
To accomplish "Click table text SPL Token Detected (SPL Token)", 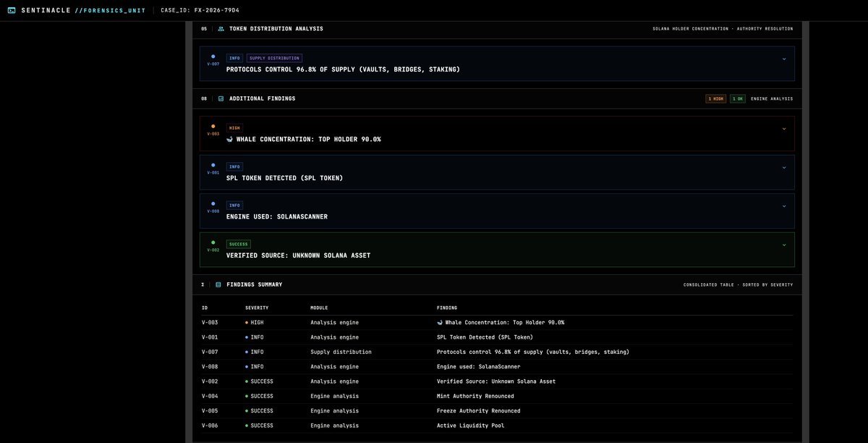I will [485, 337].
